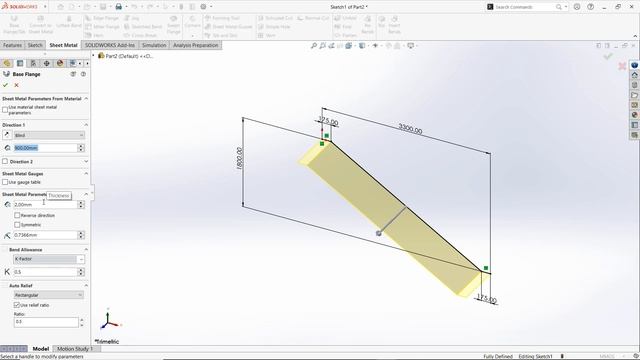Open the View Settings monitor icon
The image size is (640, 360).
(x=411, y=46)
